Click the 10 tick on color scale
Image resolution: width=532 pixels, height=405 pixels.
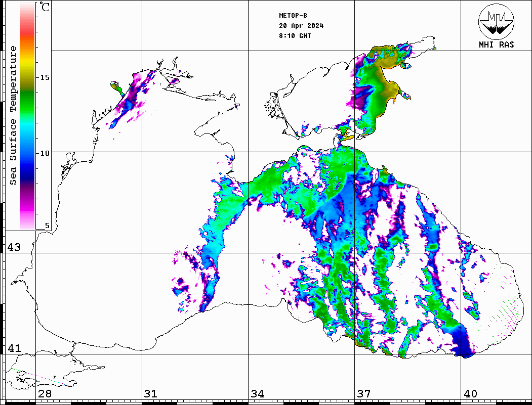[45, 153]
